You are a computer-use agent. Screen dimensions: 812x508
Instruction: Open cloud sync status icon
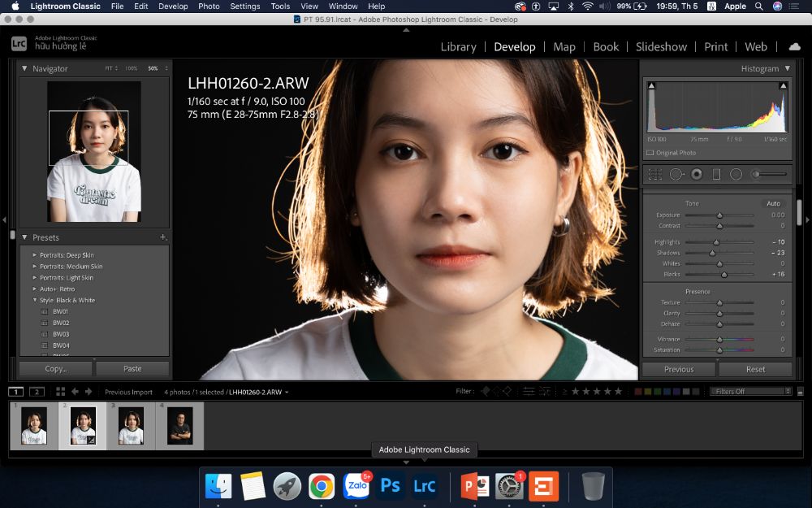click(x=794, y=46)
